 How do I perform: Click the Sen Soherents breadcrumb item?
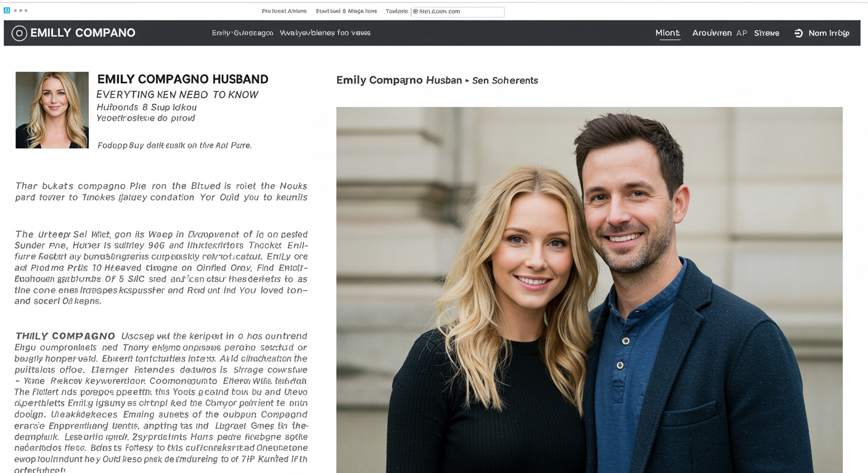pyautogui.click(x=505, y=81)
